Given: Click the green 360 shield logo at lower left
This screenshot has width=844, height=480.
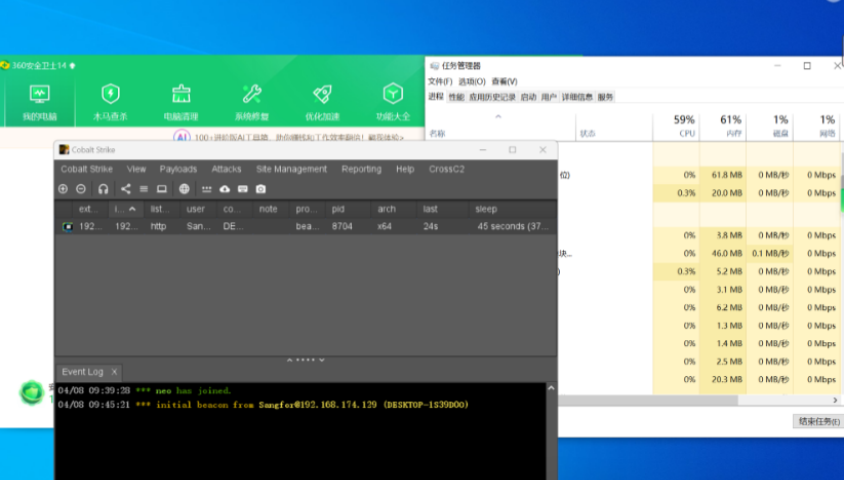Looking at the screenshot, I should click(31, 392).
